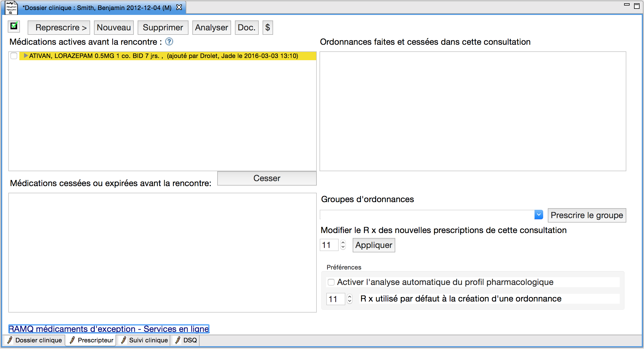Click the dossier document icon in tab

pos(11,7)
